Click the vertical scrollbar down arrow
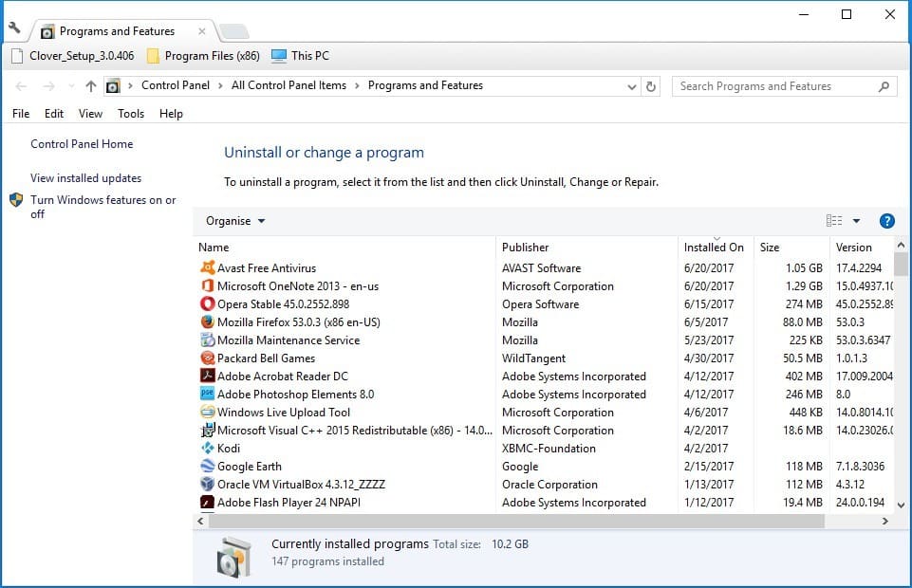The image size is (912, 588). point(901,505)
